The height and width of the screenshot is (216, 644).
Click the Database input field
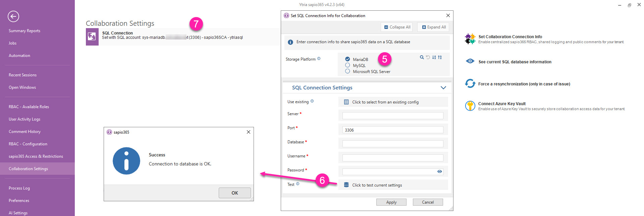point(393,144)
